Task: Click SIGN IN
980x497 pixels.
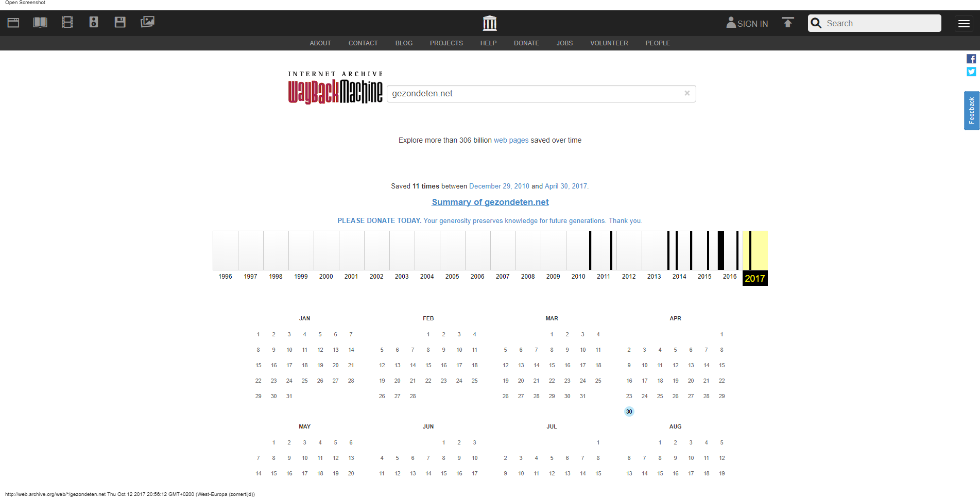Action: 747,23
